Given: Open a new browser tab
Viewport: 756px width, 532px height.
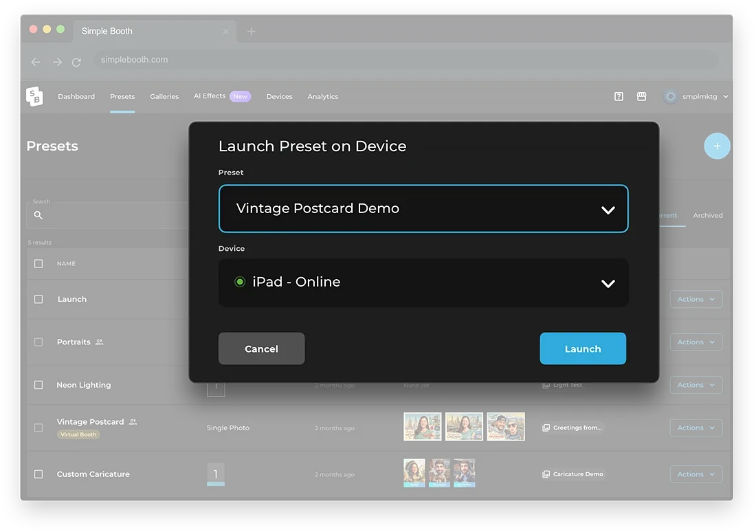Looking at the screenshot, I should [251, 32].
